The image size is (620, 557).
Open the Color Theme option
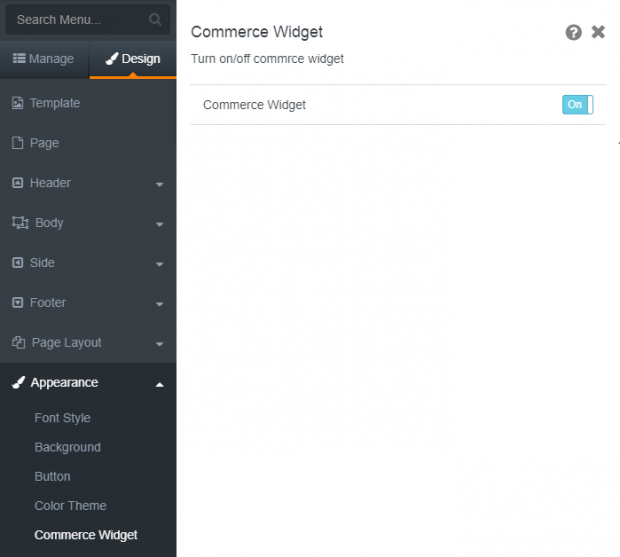70,506
